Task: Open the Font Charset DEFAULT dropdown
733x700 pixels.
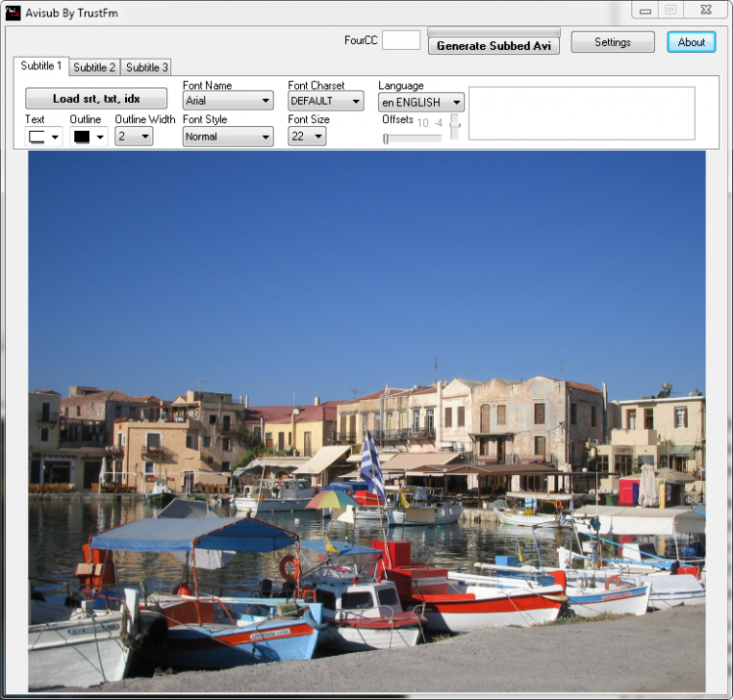Action: pos(325,101)
